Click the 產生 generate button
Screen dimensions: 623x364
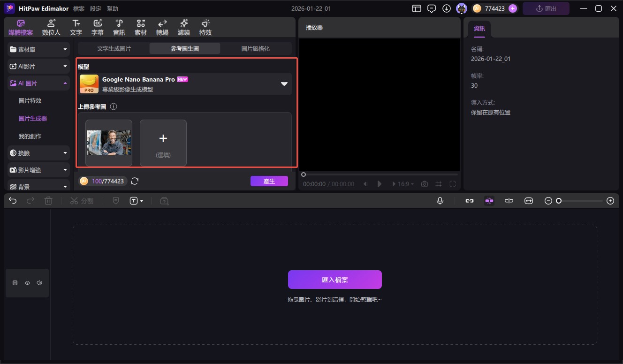tap(269, 181)
